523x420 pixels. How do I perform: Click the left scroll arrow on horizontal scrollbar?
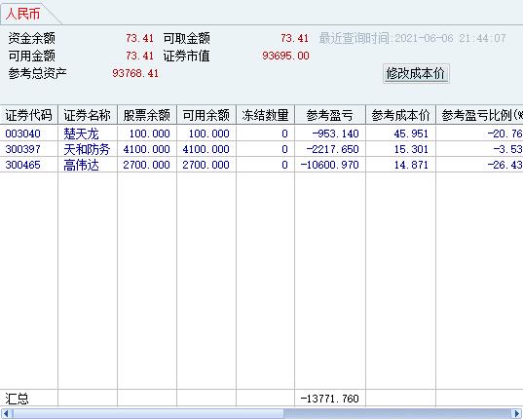pos(6,414)
